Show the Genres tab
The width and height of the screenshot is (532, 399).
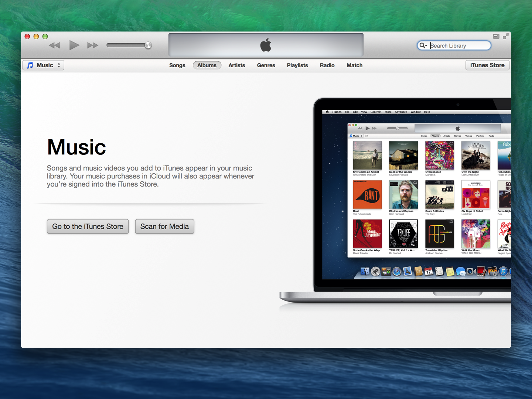266,65
